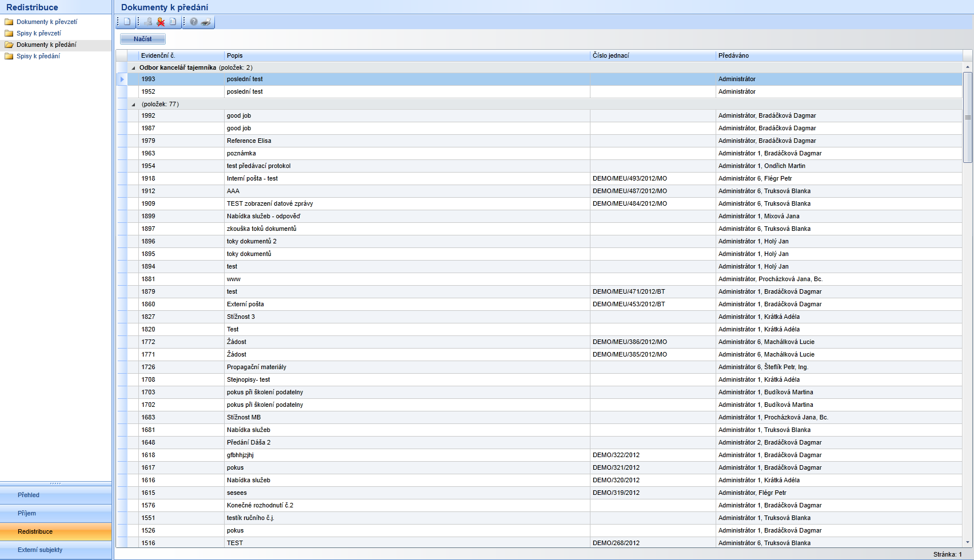Open Spisy k předání in sidebar

point(38,56)
